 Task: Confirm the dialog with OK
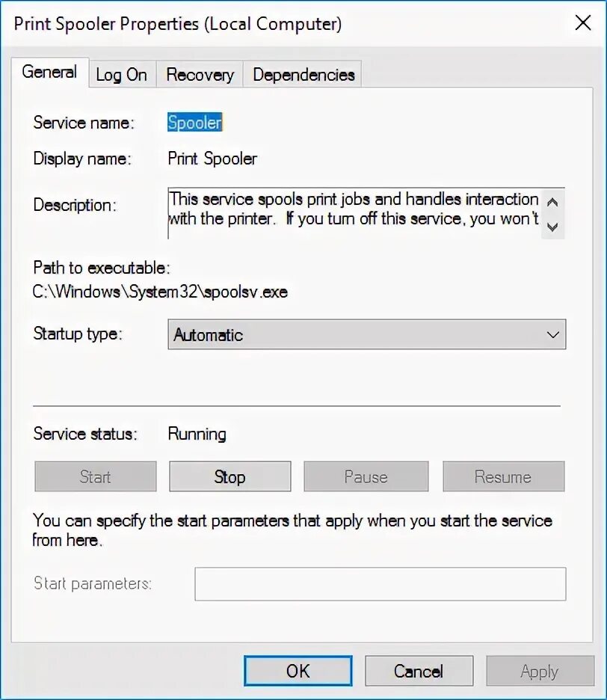[298, 671]
